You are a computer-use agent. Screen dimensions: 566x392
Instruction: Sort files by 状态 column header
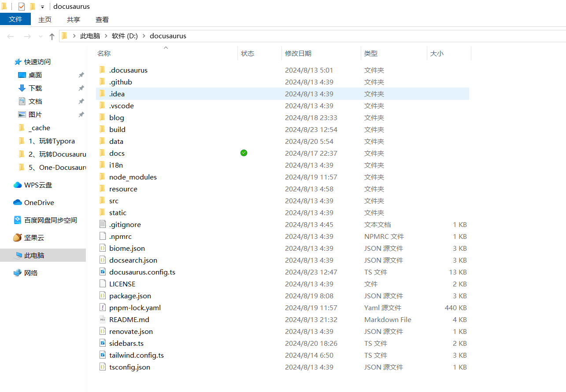(x=259, y=53)
